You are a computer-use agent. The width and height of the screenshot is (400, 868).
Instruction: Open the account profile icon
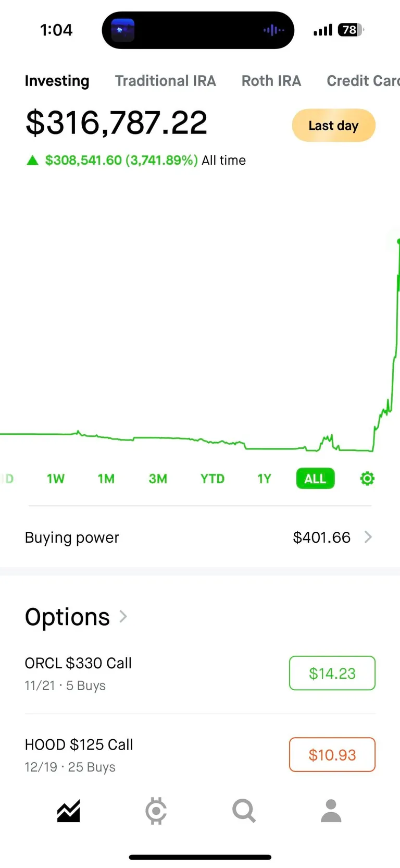click(x=331, y=811)
